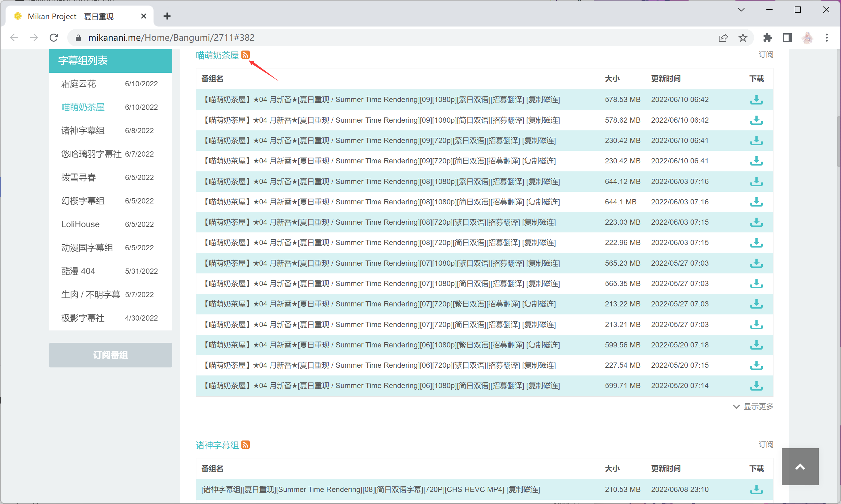Open the 599.71 MB episode 06 title link

(x=363, y=385)
